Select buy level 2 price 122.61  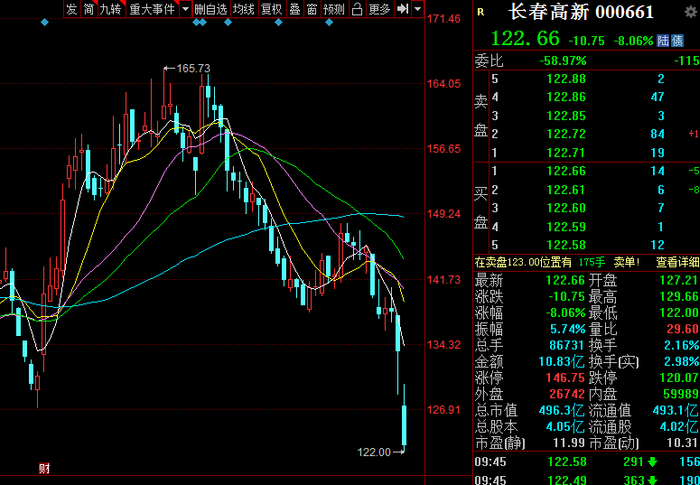coord(566,190)
